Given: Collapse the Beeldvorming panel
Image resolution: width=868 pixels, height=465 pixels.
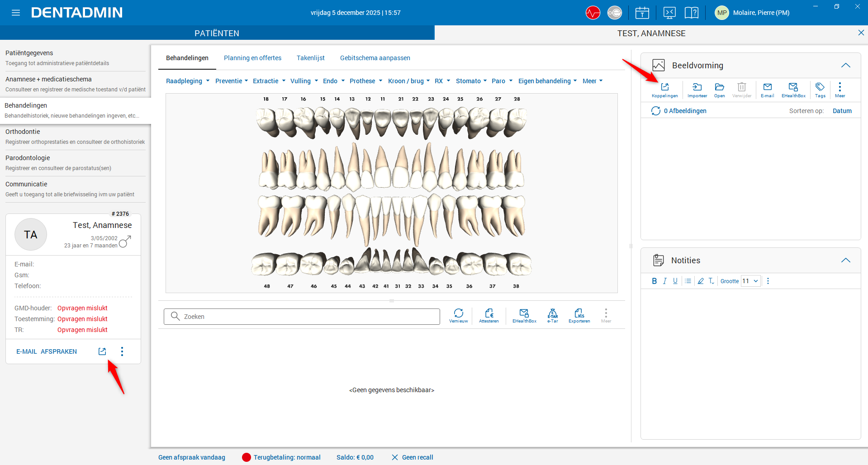Looking at the screenshot, I should click(x=845, y=66).
